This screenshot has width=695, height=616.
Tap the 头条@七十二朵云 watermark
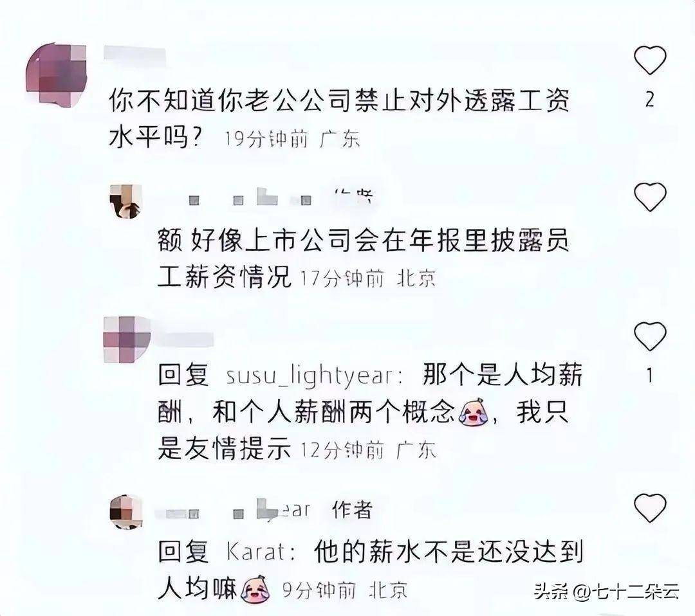[x=607, y=592]
